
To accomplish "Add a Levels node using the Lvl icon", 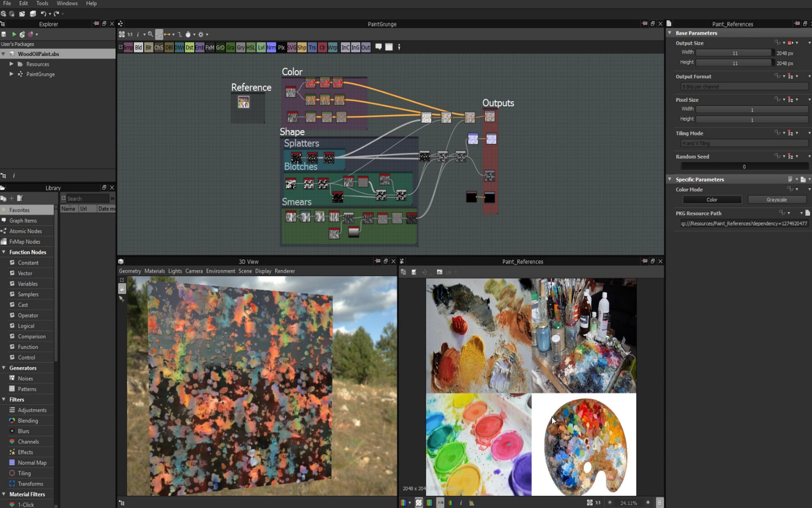I will [x=261, y=47].
